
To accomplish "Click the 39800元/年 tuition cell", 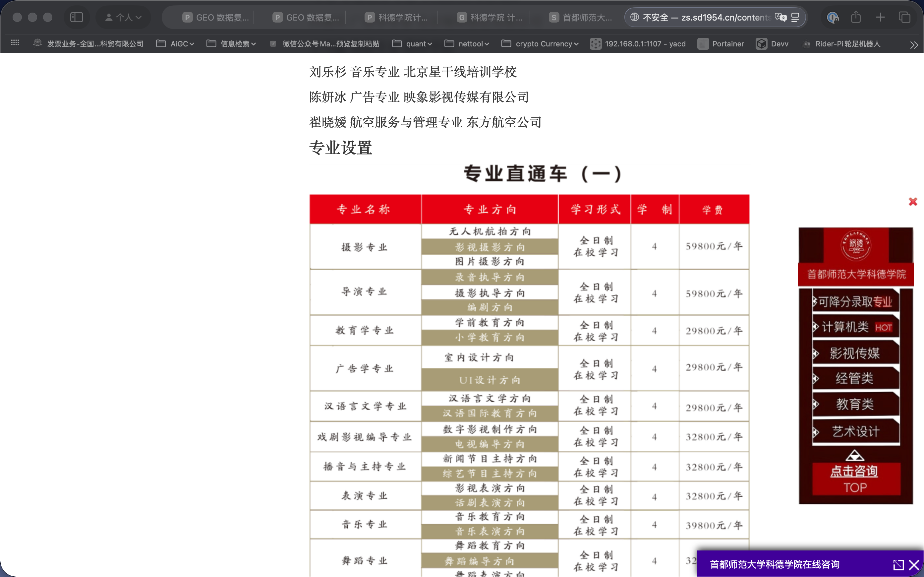I will pyautogui.click(x=714, y=525).
